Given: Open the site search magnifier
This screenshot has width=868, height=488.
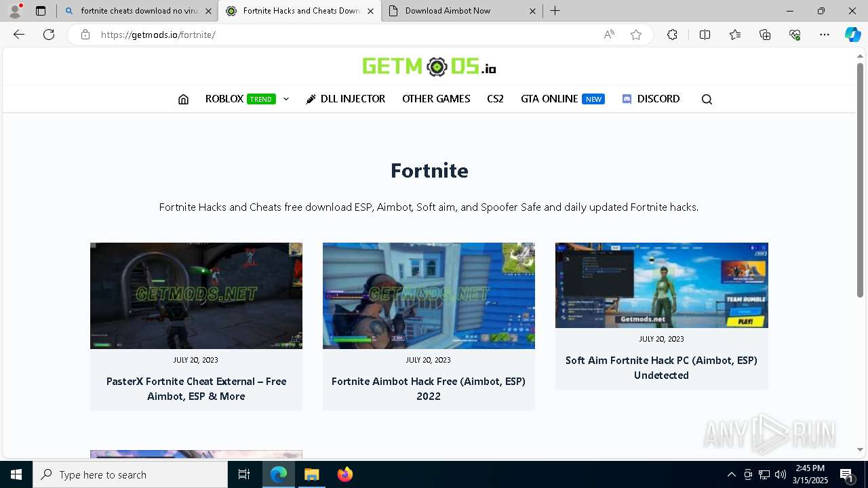Looking at the screenshot, I should click(x=707, y=99).
